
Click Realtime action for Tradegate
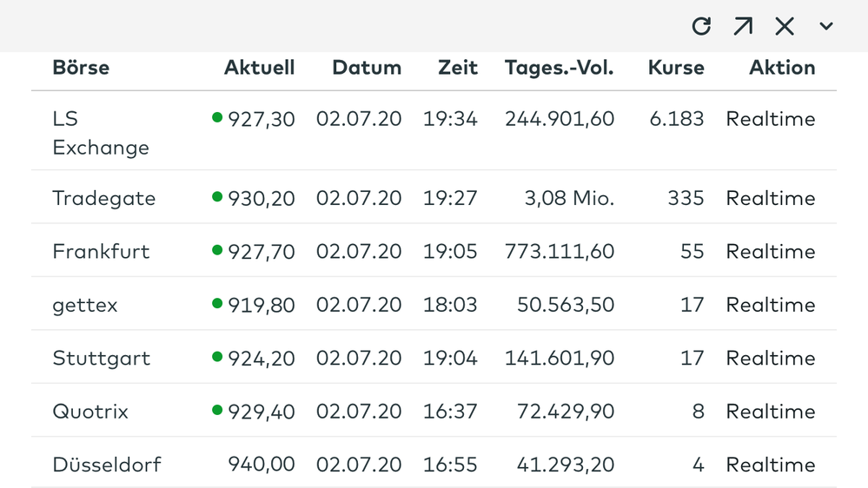click(771, 199)
